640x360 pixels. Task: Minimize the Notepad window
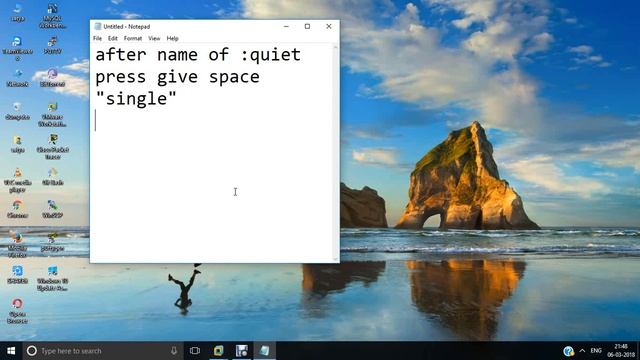[x=286, y=26]
